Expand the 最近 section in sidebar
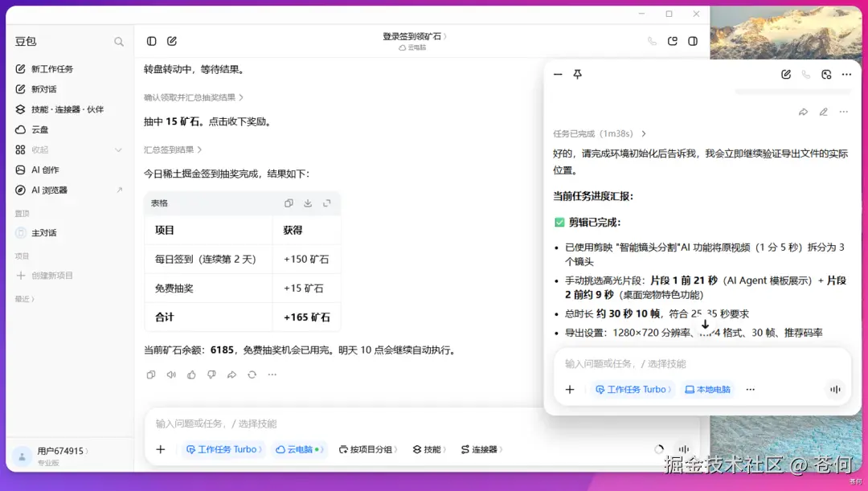 pos(24,299)
